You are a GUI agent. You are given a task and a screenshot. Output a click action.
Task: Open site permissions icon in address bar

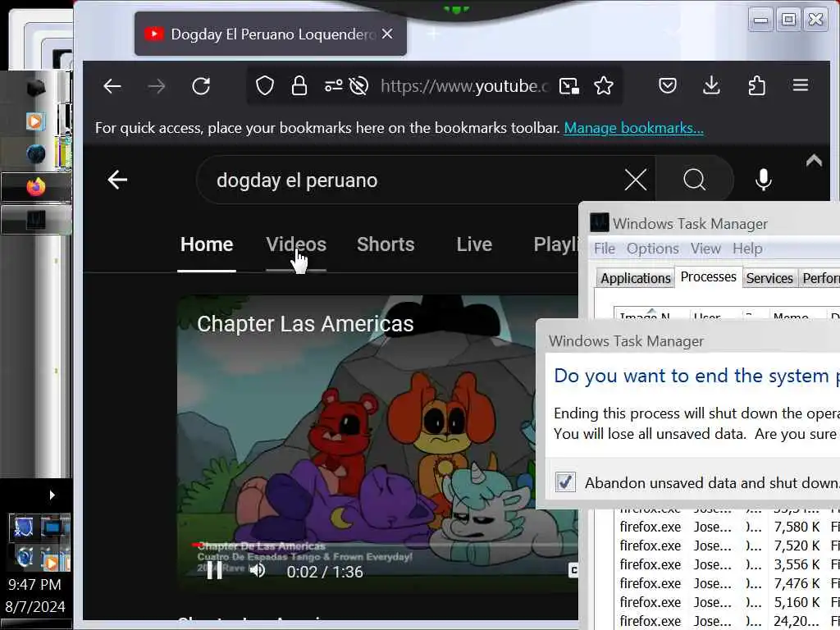point(333,85)
